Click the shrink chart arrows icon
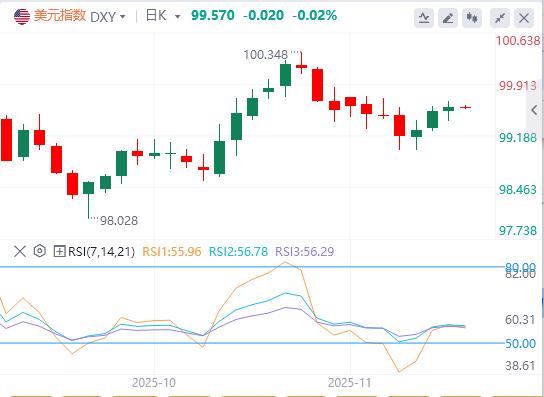The height and width of the screenshot is (397, 544). pyautogui.click(x=500, y=17)
